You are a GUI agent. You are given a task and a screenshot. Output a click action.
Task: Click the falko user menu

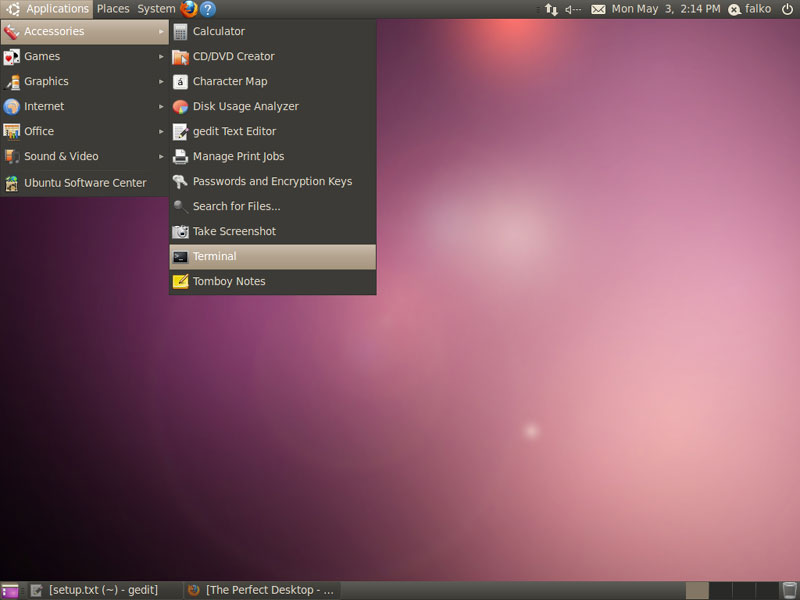[749, 9]
